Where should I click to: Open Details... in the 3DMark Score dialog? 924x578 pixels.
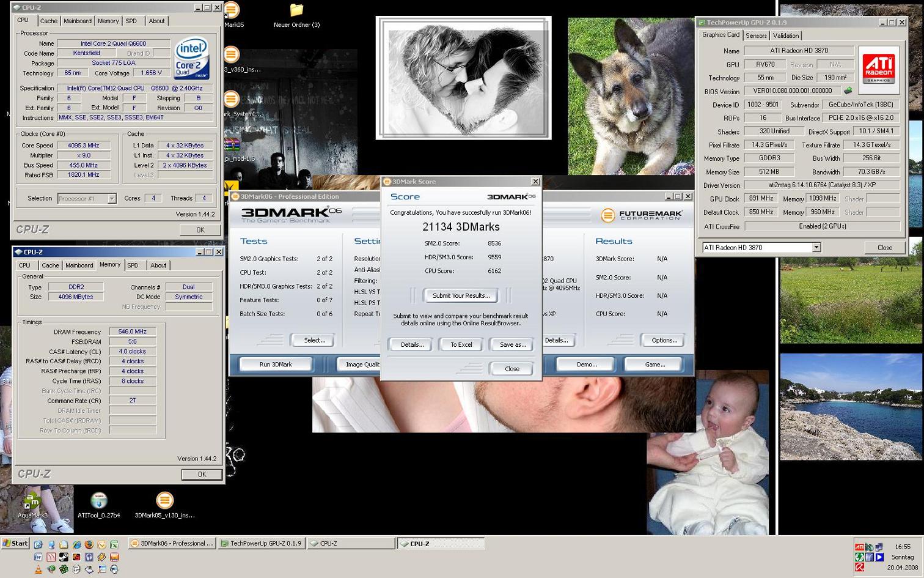pos(411,344)
